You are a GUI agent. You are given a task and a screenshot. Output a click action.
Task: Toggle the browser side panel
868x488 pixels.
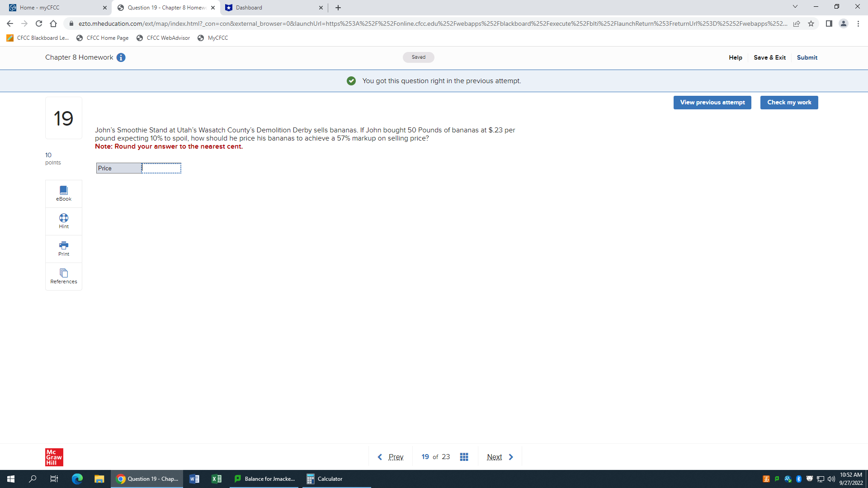click(829, 23)
